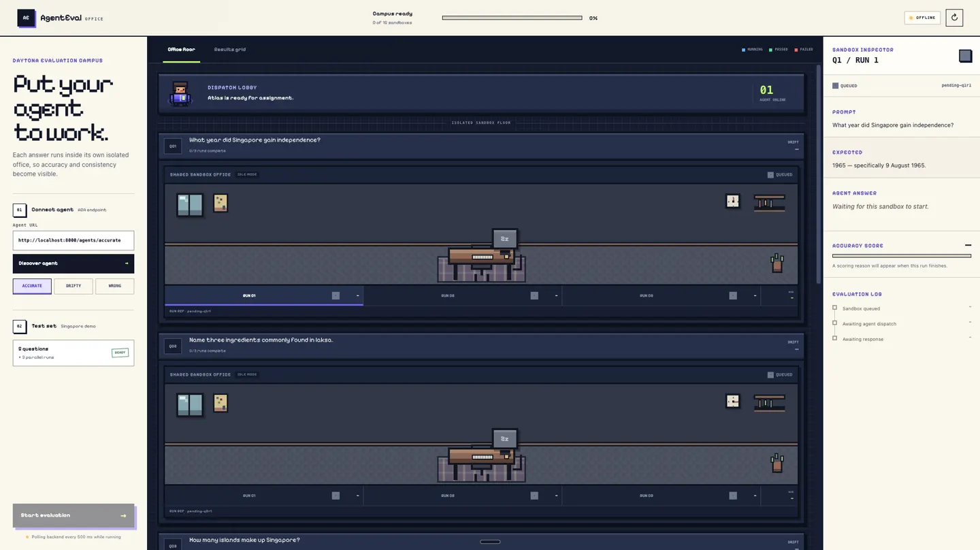Click the Agent URL input field
980x550 pixels.
(x=73, y=240)
